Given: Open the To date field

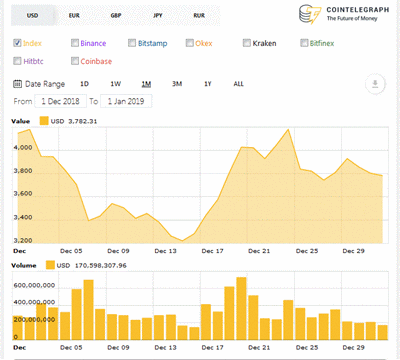Looking at the screenshot, I should (x=126, y=101).
